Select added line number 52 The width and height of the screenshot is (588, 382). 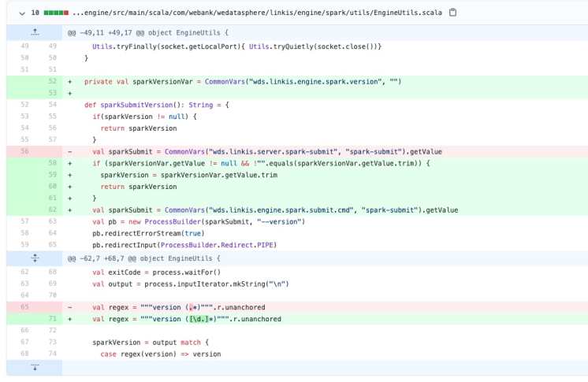click(x=53, y=81)
